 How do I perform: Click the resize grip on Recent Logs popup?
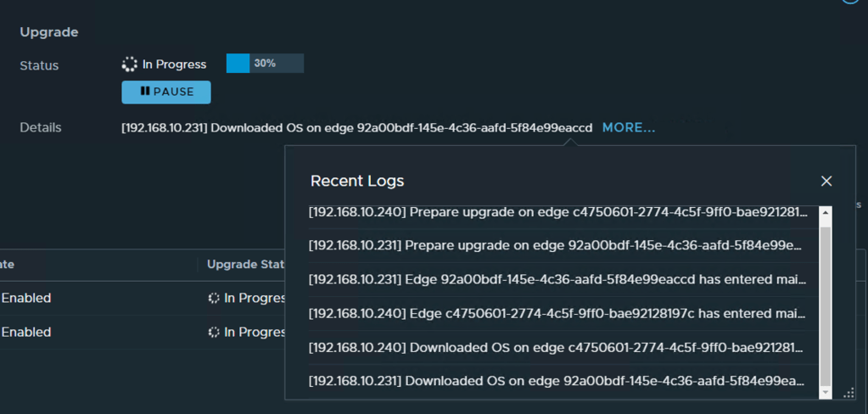848,393
